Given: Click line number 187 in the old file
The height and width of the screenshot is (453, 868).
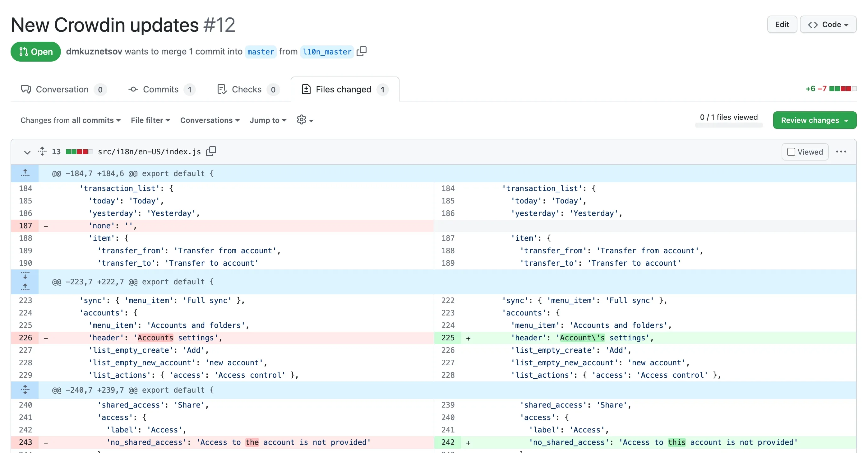Looking at the screenshot, I should [x=25, y=226].
